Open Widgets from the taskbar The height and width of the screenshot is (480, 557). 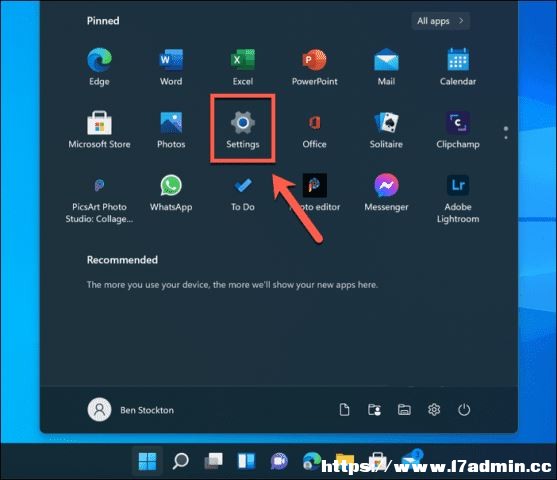[246, 461]
